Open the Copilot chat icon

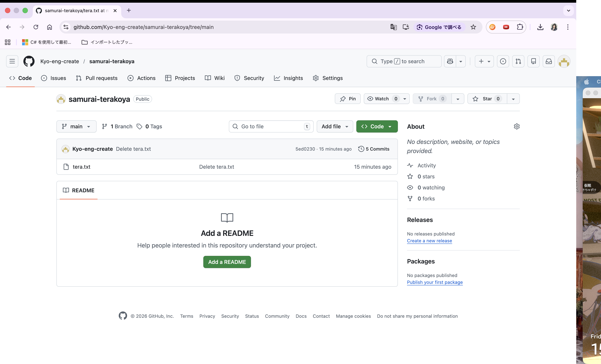450,61
